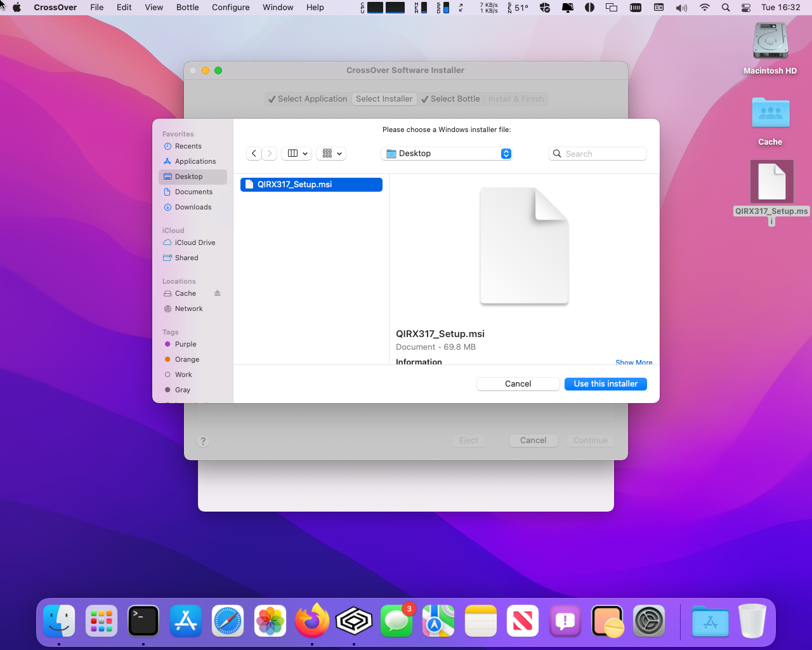Open Control Center in menu bar
The height and width of the screenshot is (650, 812).
[x=746, y=8]
